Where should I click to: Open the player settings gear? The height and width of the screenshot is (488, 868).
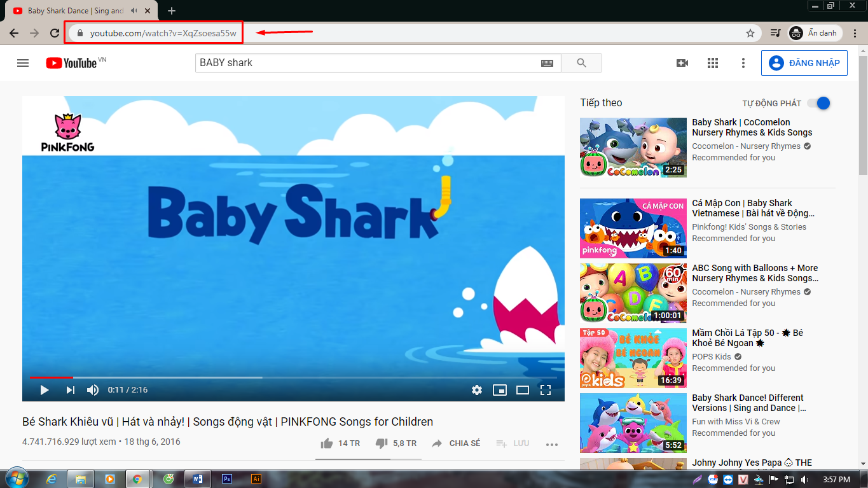pos(477,390)
